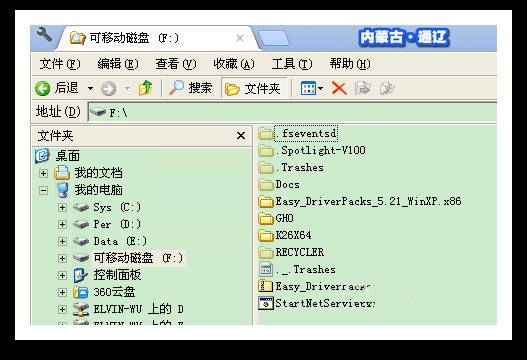527x360 pixels.
Task: Open the Search magnifier tool
Action: (x=176, y=88)
